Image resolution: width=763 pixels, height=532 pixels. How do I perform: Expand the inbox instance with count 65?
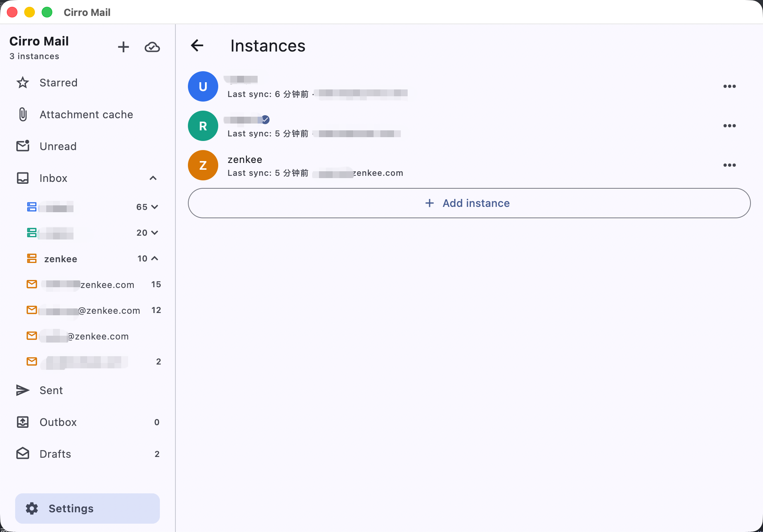click(155, 207)
